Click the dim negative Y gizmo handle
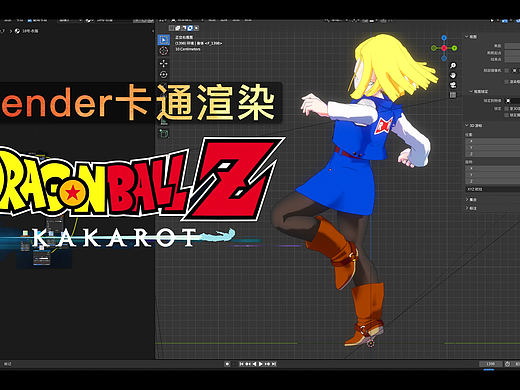The height and width of the screenshot is (390, 520). pyautogui.click(x=434, y=48)
